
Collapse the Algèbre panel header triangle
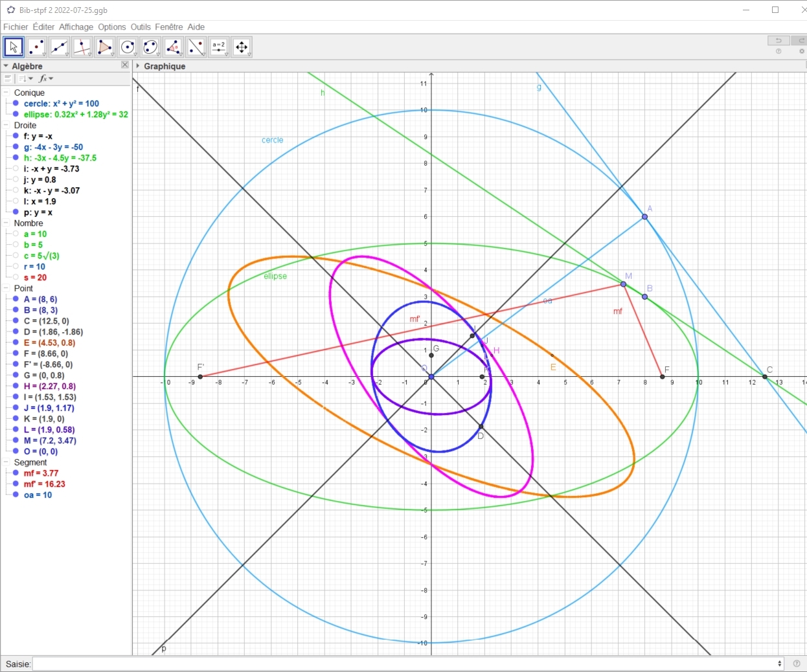coord(6,66)
